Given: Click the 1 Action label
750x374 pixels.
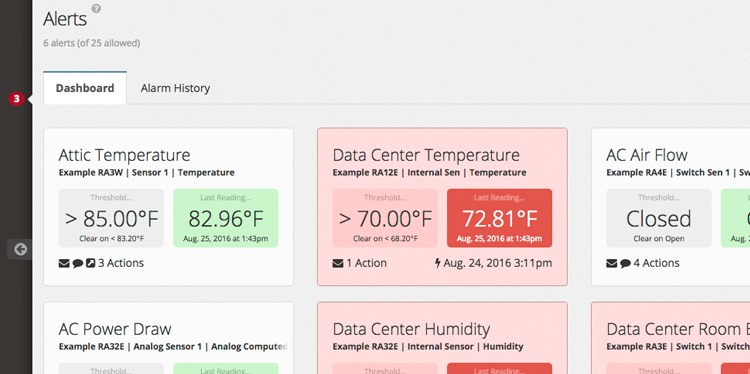Looking at the screenshot, I should click(366, 263).
